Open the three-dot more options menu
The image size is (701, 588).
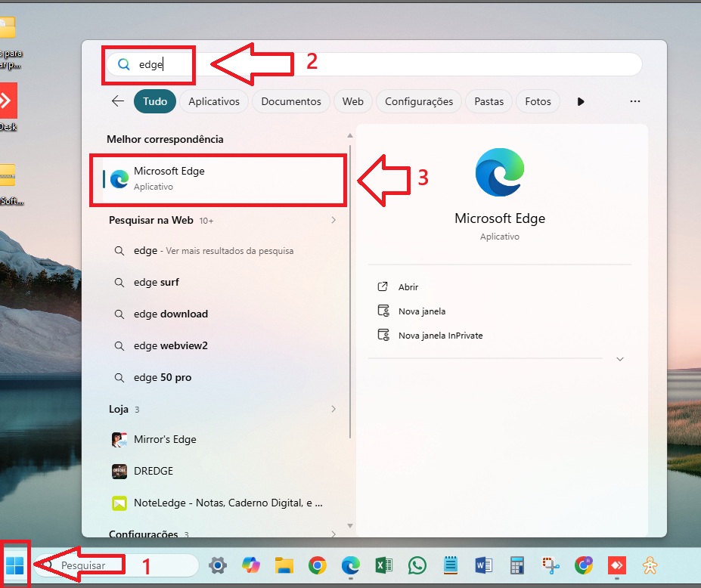[x=635, y=101]
